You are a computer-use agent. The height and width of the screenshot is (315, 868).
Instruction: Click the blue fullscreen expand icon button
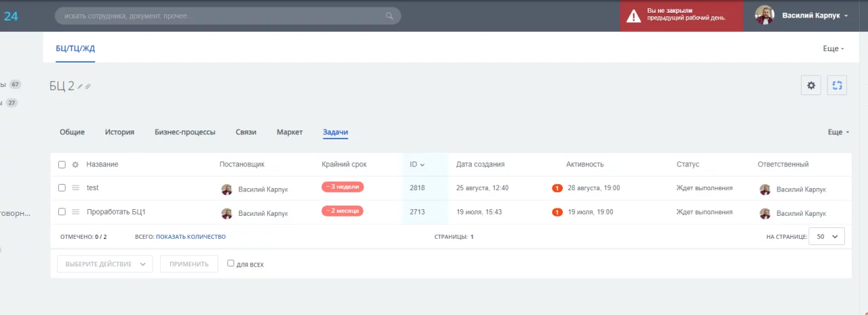coord(837,86)
